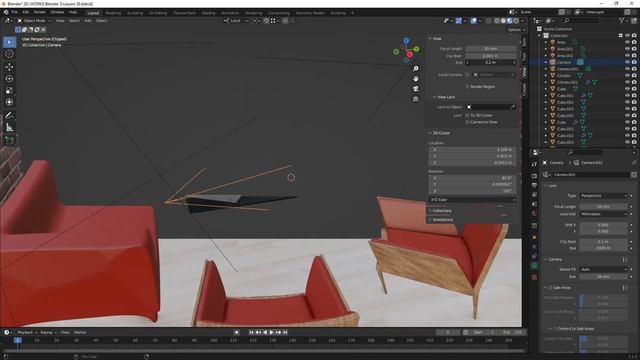
Task: Choose the Move tool
Action: click(9, 67)
